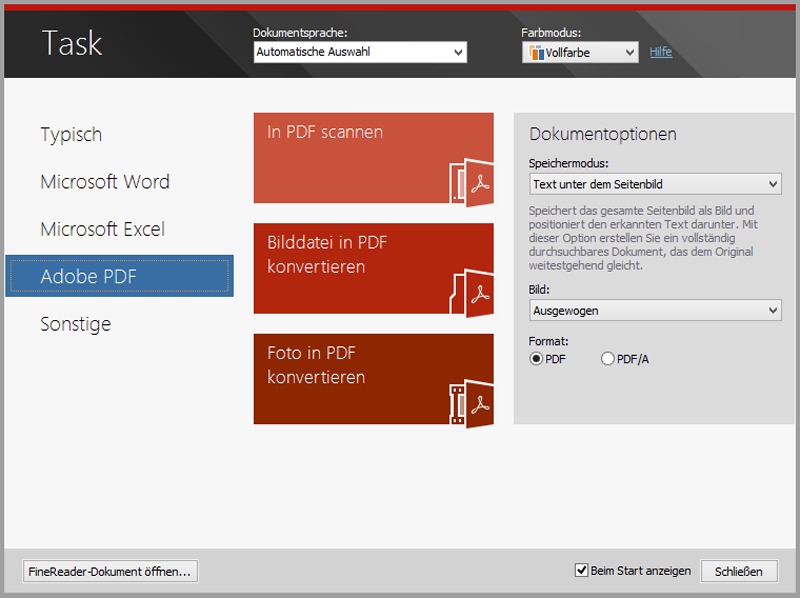Select the PDF format radio button
800x598 pixels.
click(x=537, y=359)
